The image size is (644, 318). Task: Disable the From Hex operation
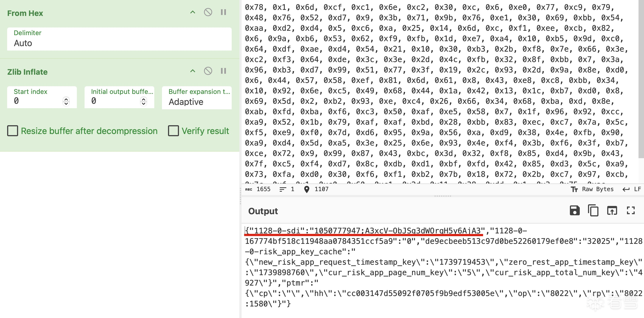click(208, 12)
